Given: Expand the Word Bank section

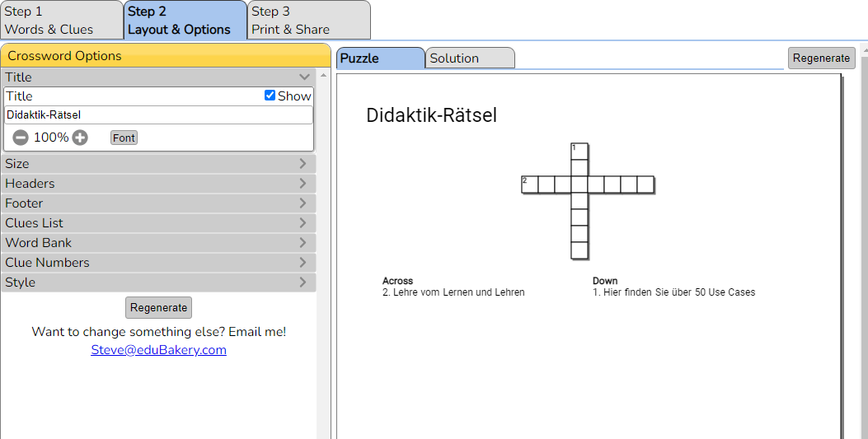Looking at the screenshot, I should [158, 243].
